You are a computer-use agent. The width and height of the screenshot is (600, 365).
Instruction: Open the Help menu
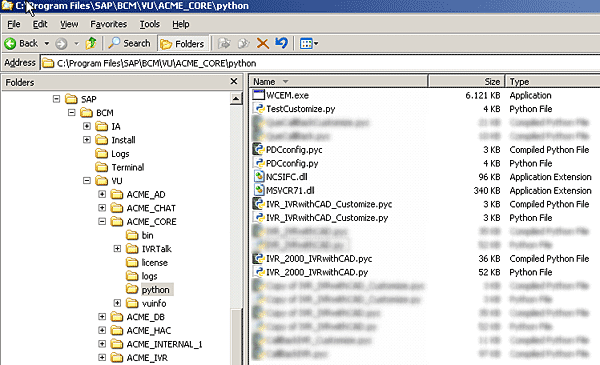[181, 24]
